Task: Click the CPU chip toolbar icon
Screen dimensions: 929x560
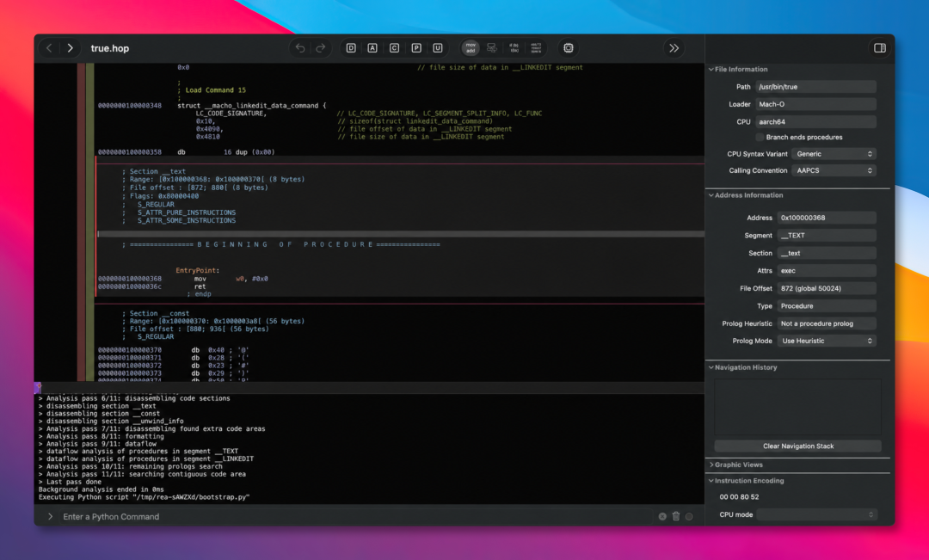Action: click(x=569, y=48)
